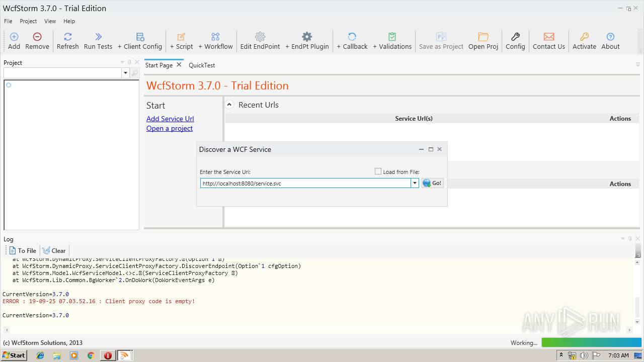Click the Contact Us envelope icon
Image resolution: width=644 pixels, height=362 pixels.
click(x=549, y=37)
